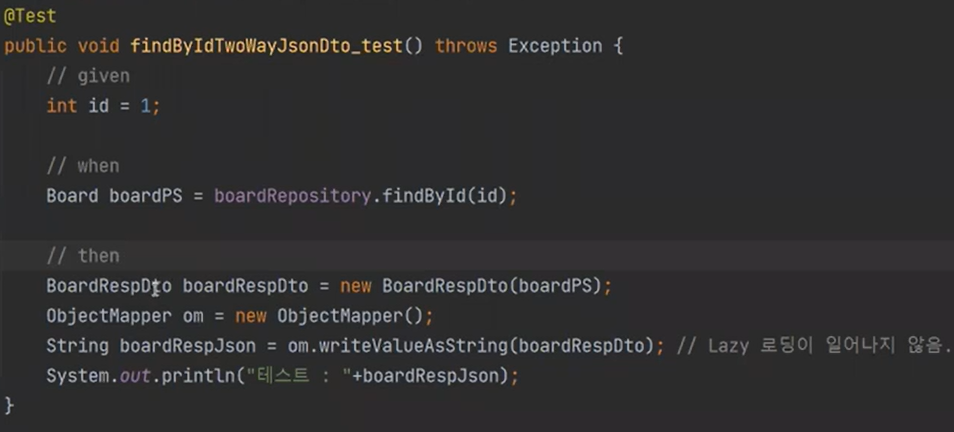Click the '// given' comment
Viewport: 954px width, 432px height.
click(x=88, y=76)
